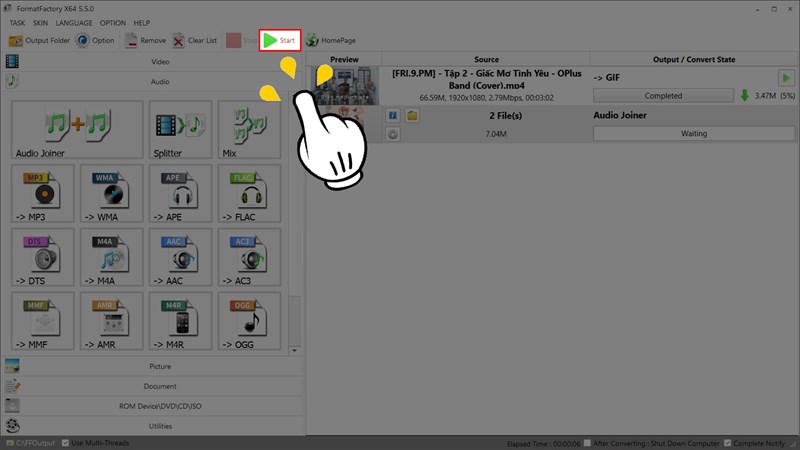The image size is (800, 450).
Task: Expand the Video category
Action: pyautogui.click(x=153, y=62)
